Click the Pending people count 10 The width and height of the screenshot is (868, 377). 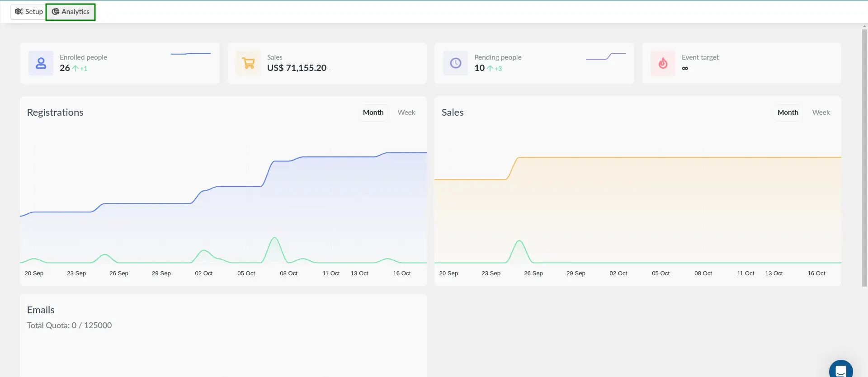coord(479,68)
